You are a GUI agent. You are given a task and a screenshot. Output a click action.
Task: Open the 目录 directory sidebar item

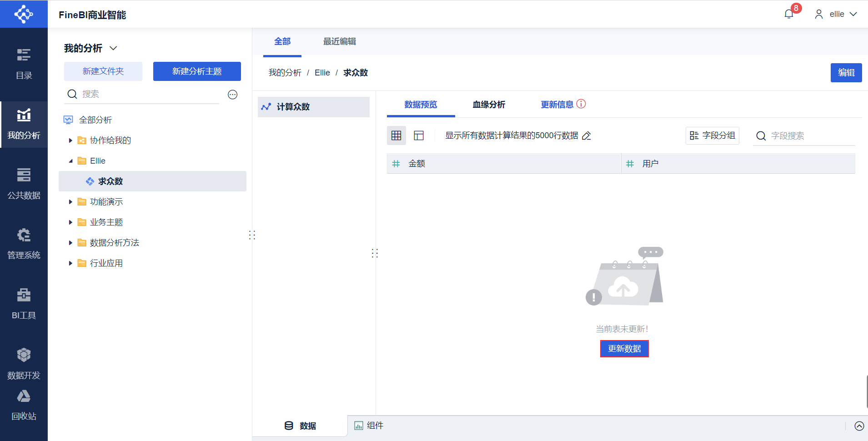24,64
